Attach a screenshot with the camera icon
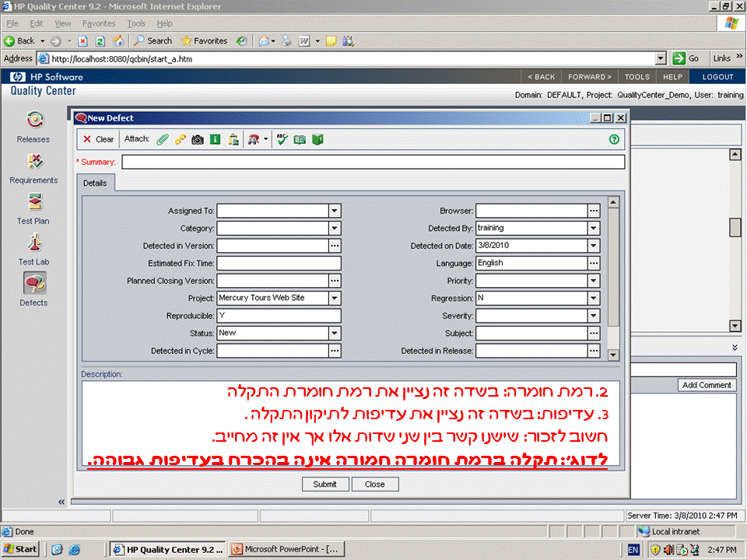Viewport: 747px width, 560px height. (197, 139)
